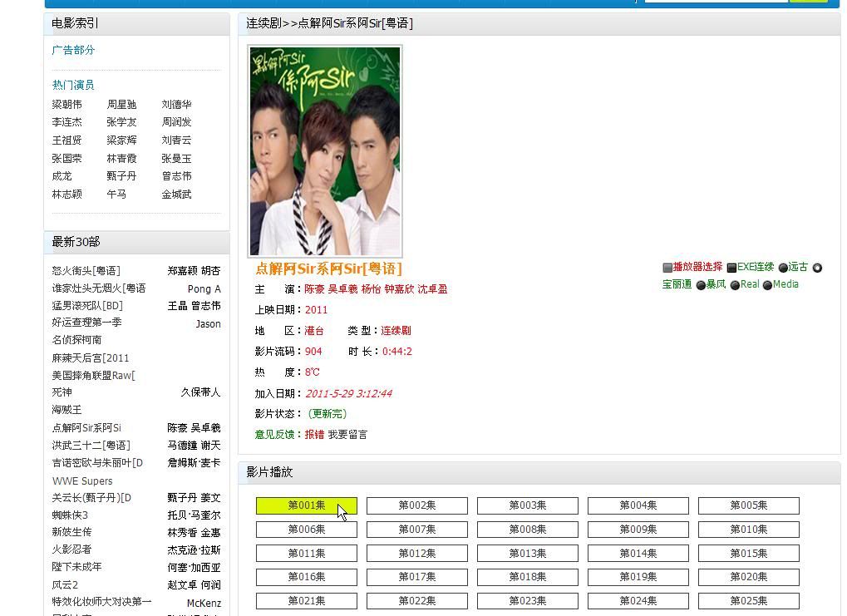Screen dimensions: 847x616
Task: Open 火影忍者 in the latest 30 list
Action: pos(71,549)
